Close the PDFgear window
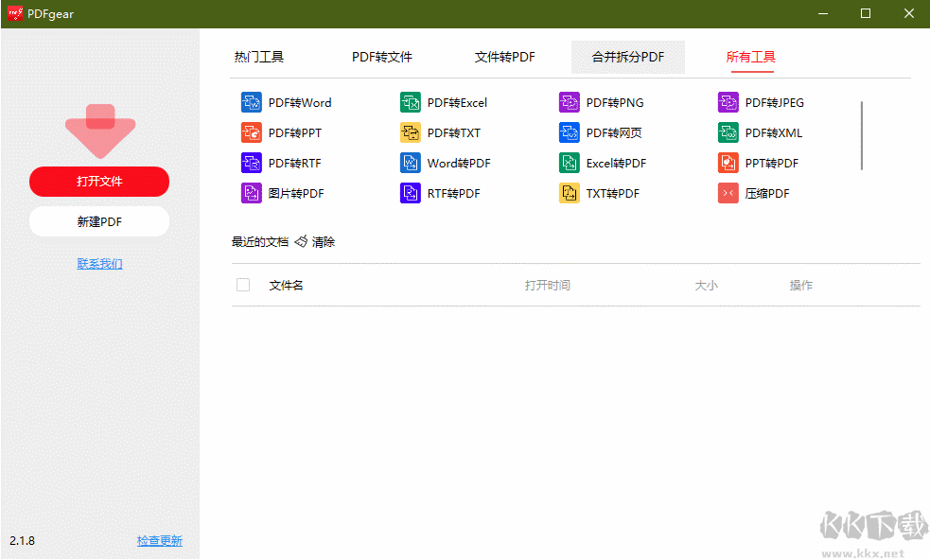This screenshot has height=560, width=930. 908,13
